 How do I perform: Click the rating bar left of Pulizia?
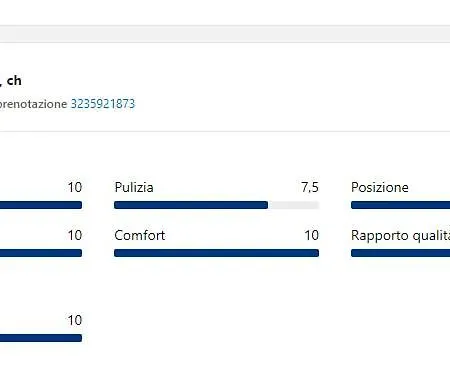tap(41, 205)
